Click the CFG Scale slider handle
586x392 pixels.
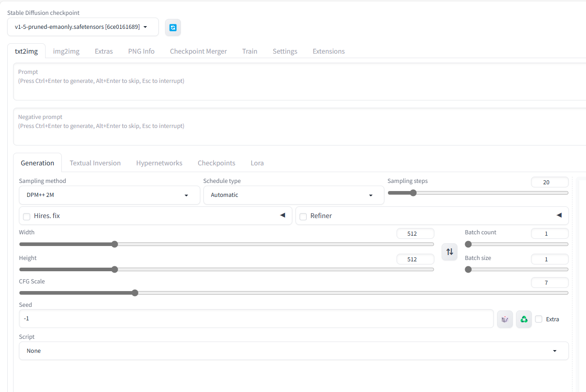tap(134, 293)
